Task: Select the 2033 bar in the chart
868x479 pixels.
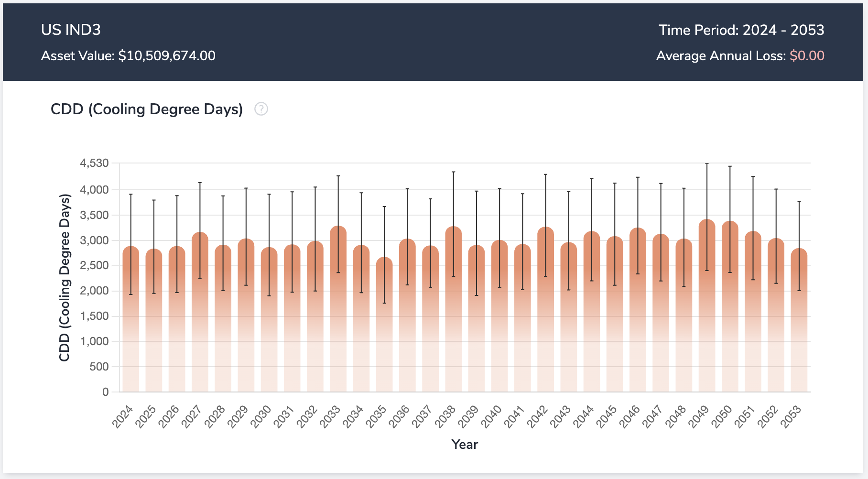Action: (x=338, y=309)
